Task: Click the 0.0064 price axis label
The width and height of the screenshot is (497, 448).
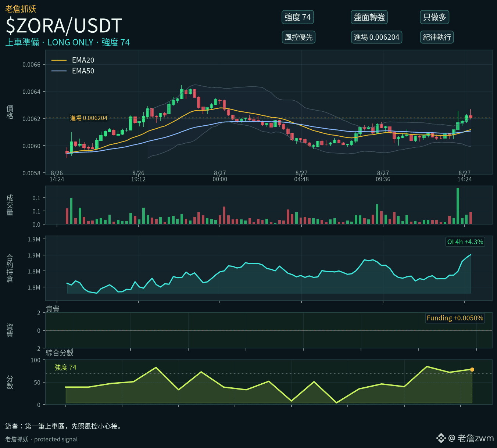Action: click(x=31, y=92)
